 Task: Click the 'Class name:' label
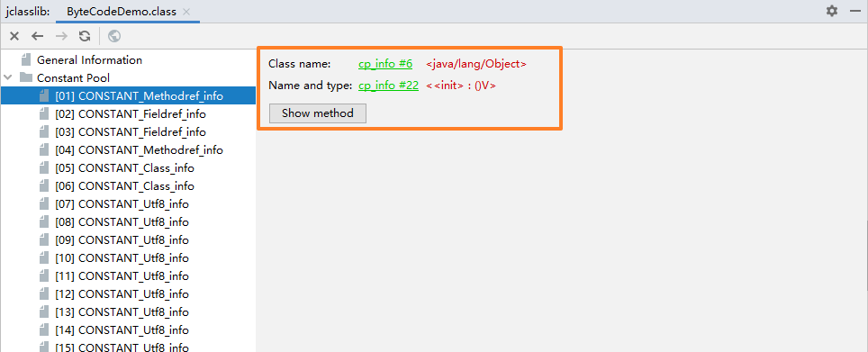300,64
